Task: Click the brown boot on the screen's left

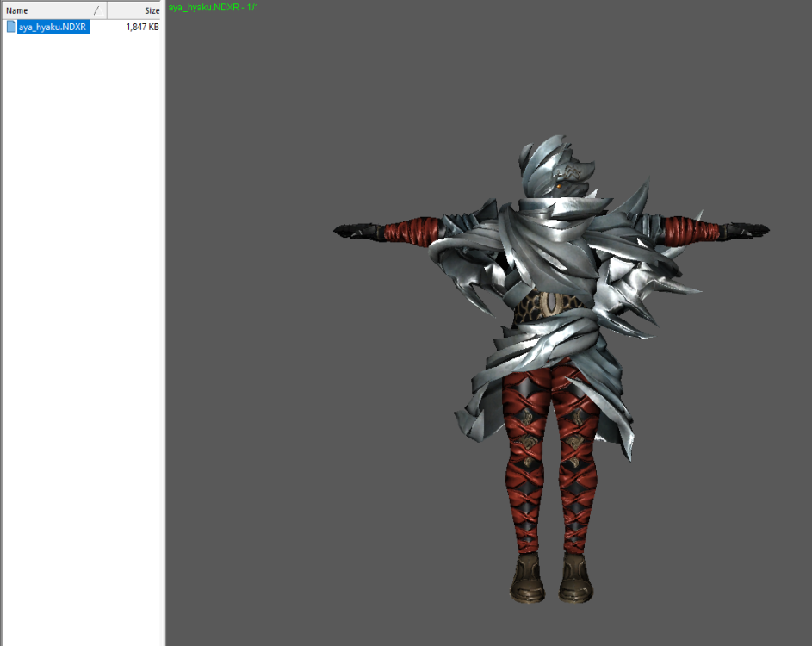Action: [x=525, y=577]
